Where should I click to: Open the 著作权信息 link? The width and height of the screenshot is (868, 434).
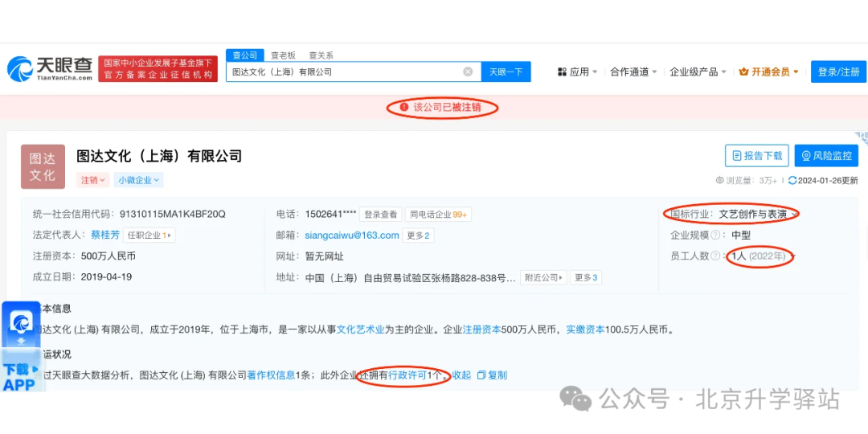[272, 375]
